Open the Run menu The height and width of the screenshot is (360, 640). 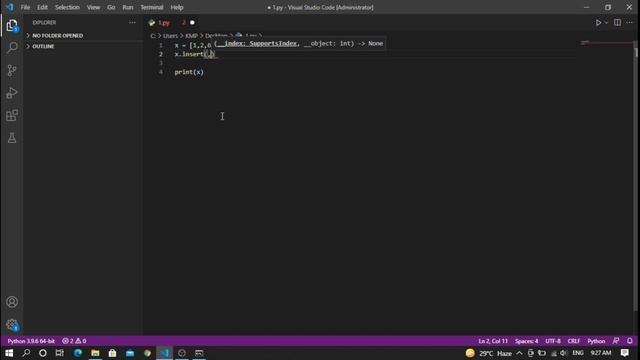point(128,7)
